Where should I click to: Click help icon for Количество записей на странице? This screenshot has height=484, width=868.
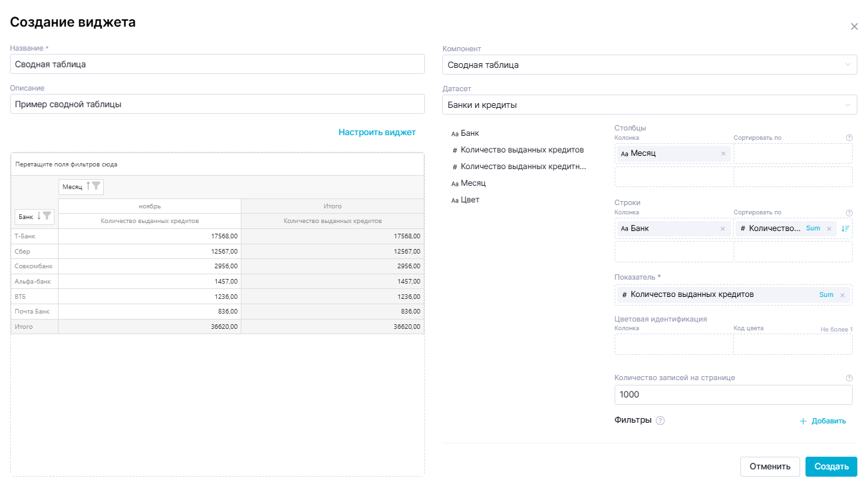[849, 378]
